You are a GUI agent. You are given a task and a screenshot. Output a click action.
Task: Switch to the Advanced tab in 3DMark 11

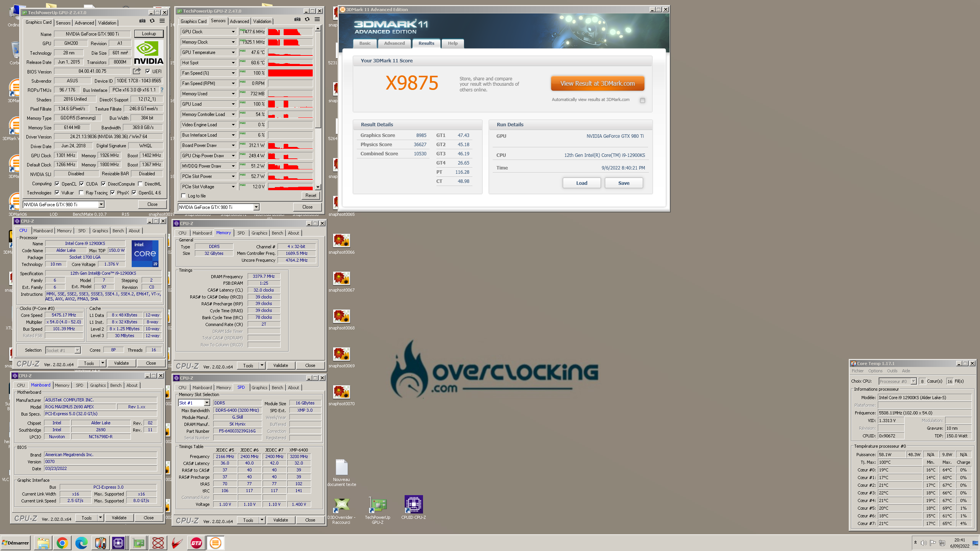(x=394, y=43)
